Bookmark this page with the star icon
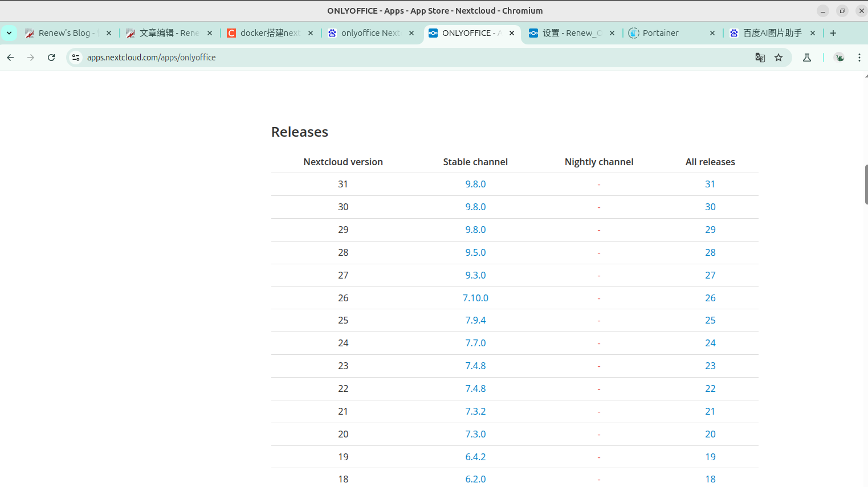Screen dimensions: 868x487 point(779,58)
